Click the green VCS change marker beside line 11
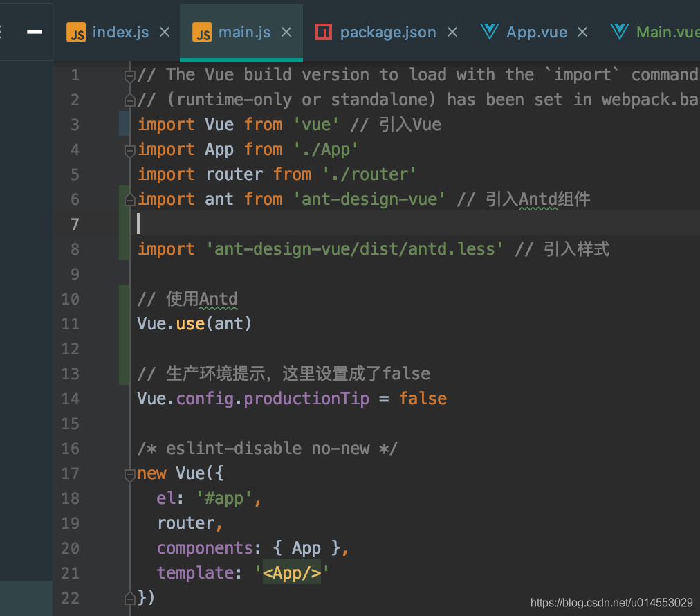The image size is (700, 616). pos(124,323)
